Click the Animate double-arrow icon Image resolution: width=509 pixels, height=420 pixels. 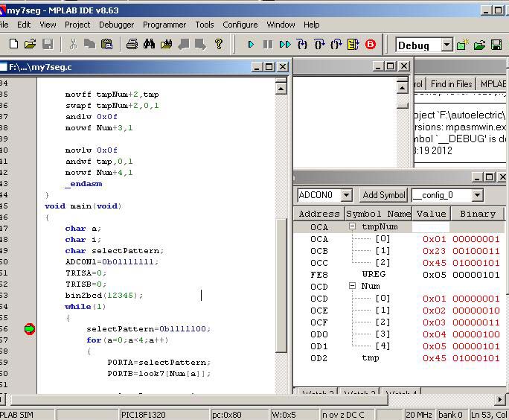(284, 45)
